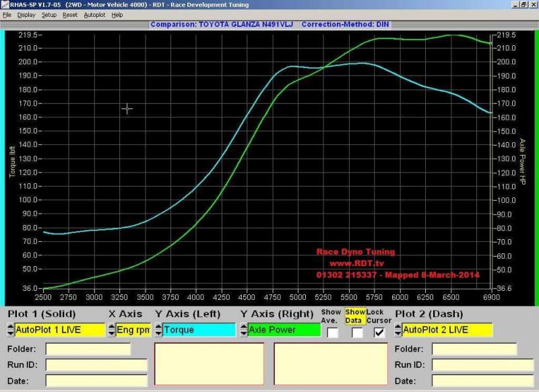Click the Reset menu item

[x=70, y=15]
